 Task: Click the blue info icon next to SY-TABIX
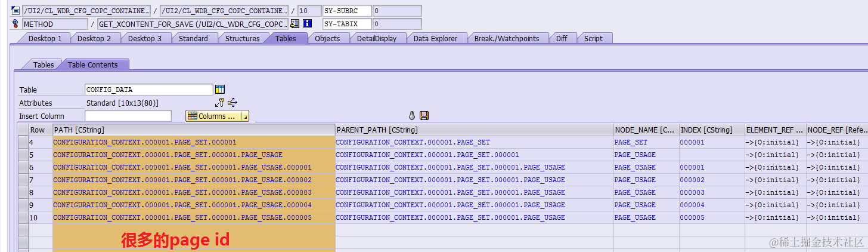[x=307, y=24]
